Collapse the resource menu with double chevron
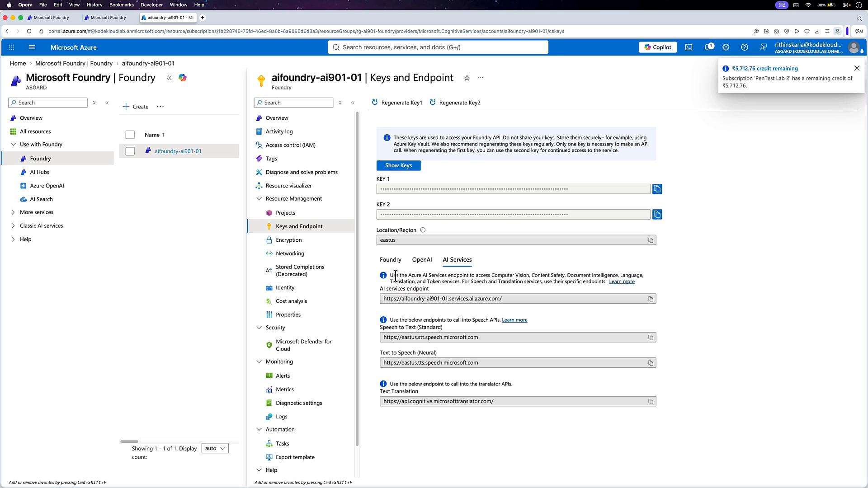 coord(353,103)
